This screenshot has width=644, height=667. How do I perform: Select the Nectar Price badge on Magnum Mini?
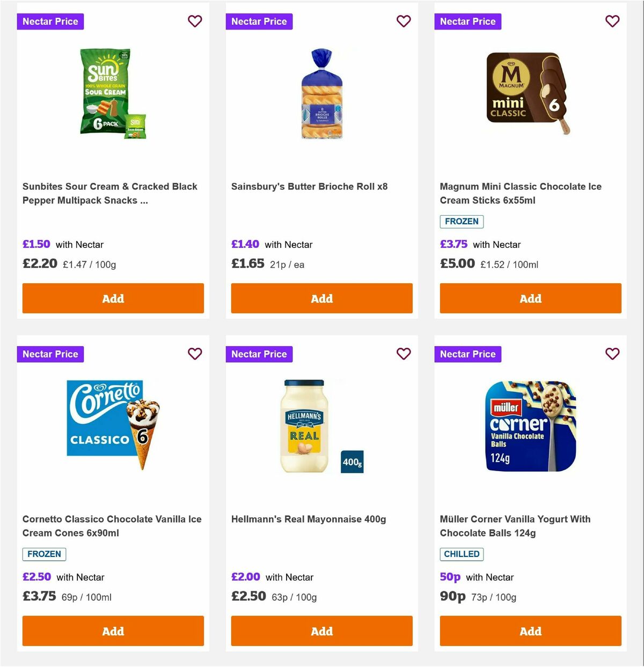coord(467,21)
